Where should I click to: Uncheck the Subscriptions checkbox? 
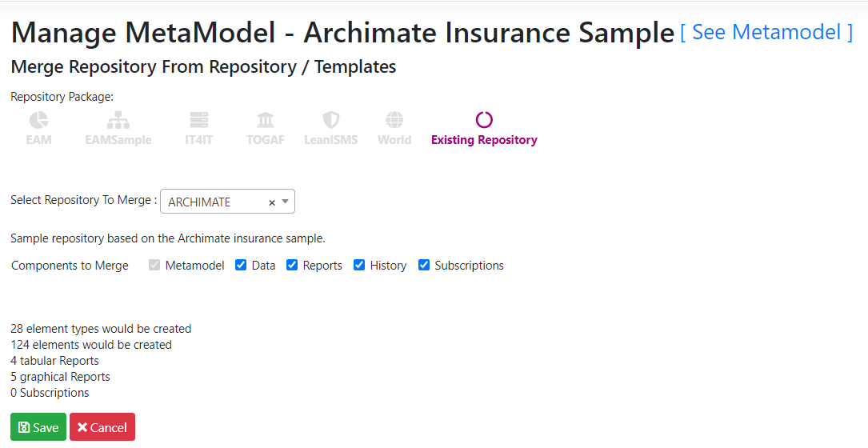423,265
